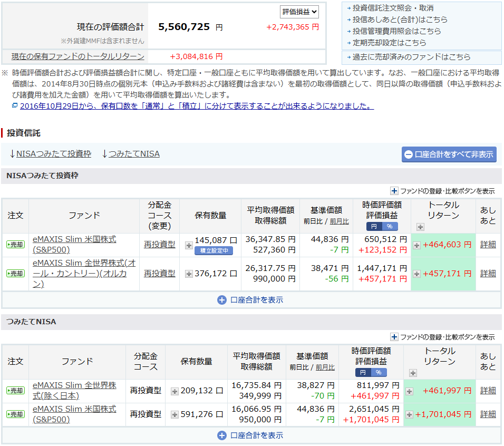
Task: Open 投信管理費用照会はこちら link
Action: [x=396, y=31]
